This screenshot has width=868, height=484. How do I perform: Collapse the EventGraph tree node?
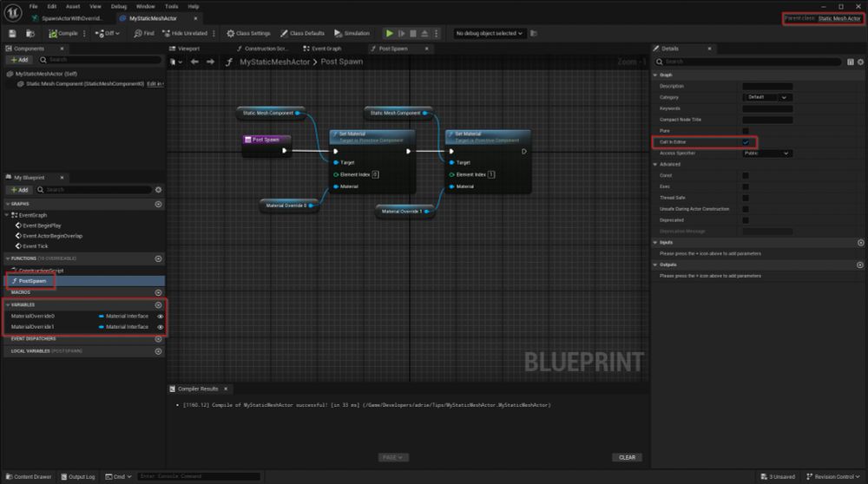point(7,215)
